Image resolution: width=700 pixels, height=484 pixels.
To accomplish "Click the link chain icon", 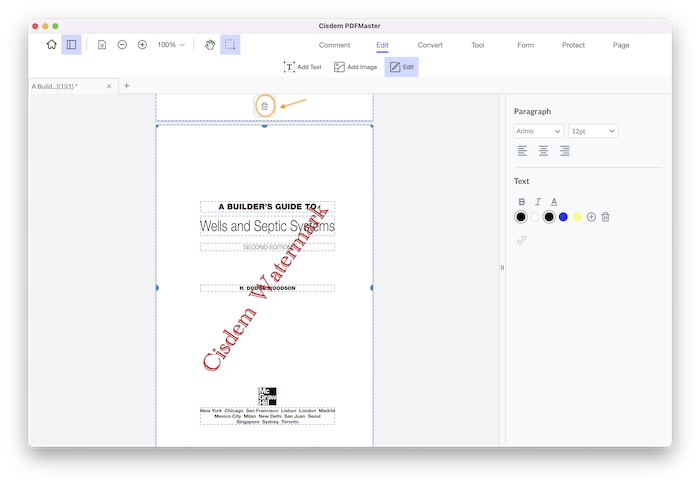I will [521, 240].
